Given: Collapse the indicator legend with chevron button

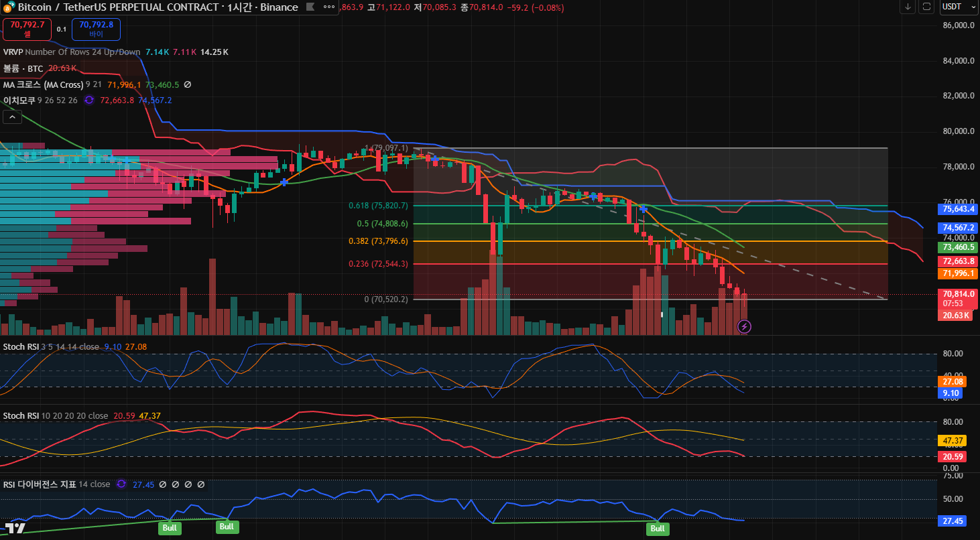Looking at the screenshot, I should (x=12, y=117).
